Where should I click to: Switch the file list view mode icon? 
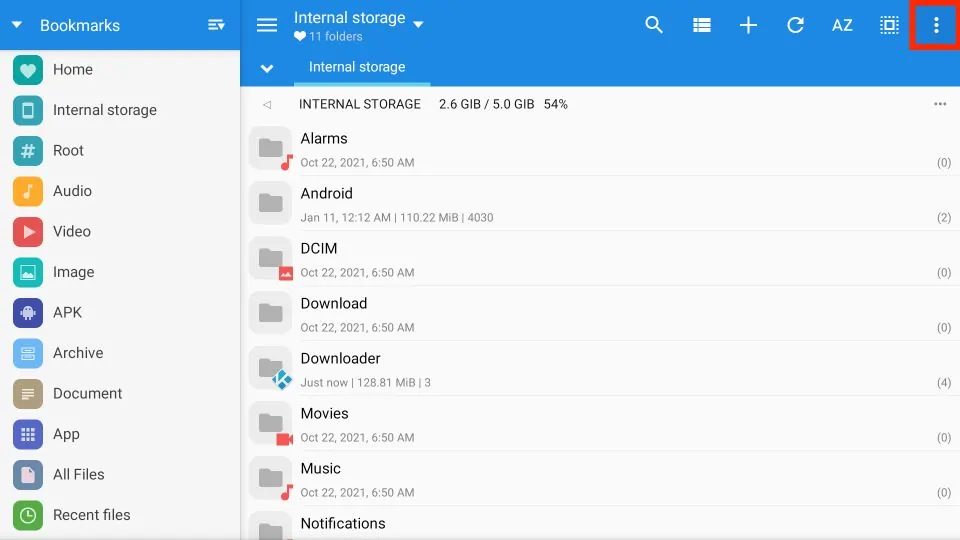[701, 26]
